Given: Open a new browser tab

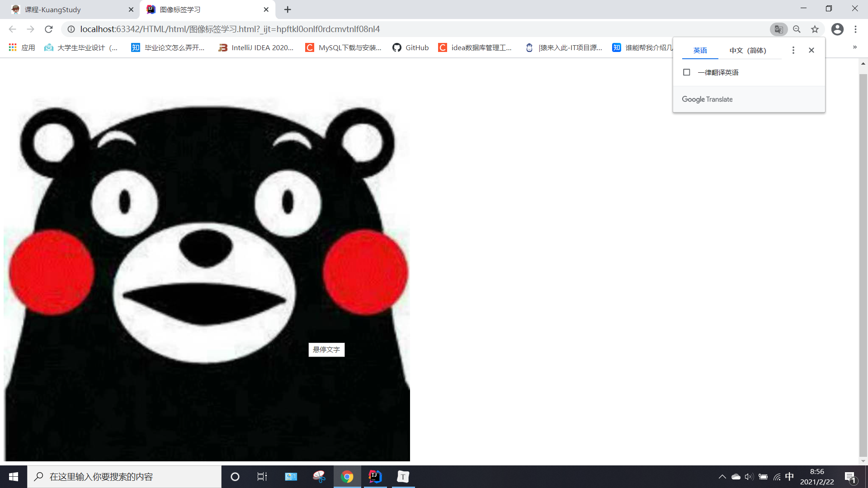Looking at the screenshot, I should pyautogui.click(x=288, y=9).
